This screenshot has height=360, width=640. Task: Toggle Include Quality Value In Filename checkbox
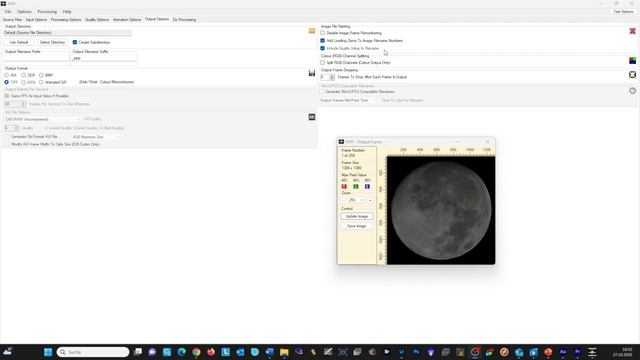point(322,48)
